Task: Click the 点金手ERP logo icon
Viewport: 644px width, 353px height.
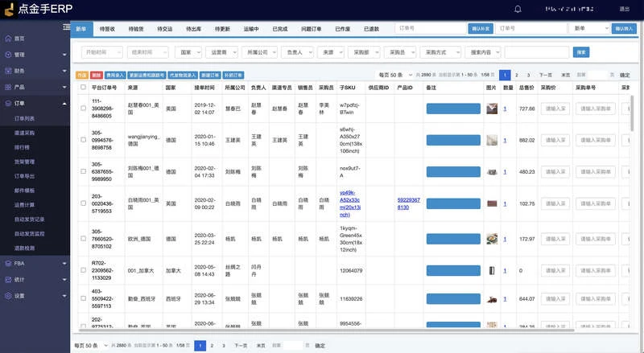Action: point(9,10)
